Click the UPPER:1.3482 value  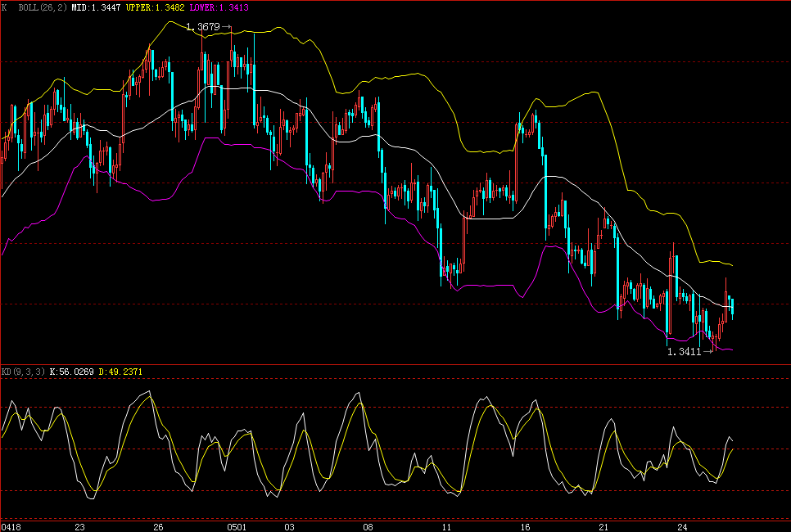pos(156,7)
